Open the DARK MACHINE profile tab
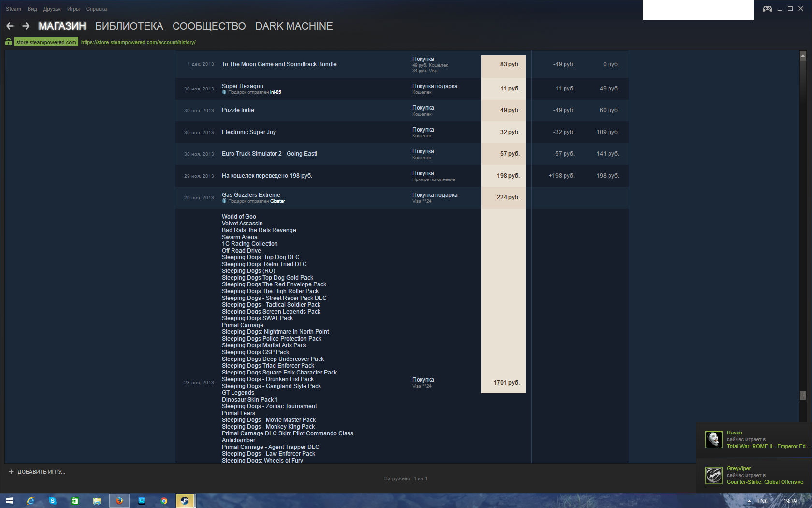This screenshot has width=812, height=508. click(294, 26)
